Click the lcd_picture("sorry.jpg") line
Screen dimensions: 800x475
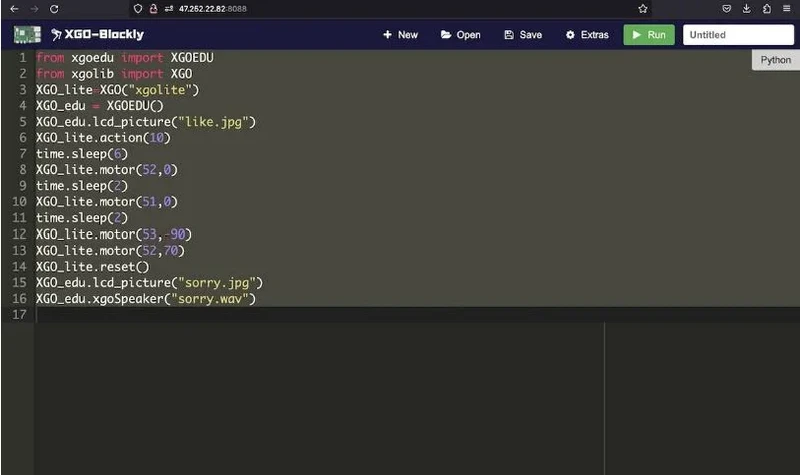[x=149, y=283]
